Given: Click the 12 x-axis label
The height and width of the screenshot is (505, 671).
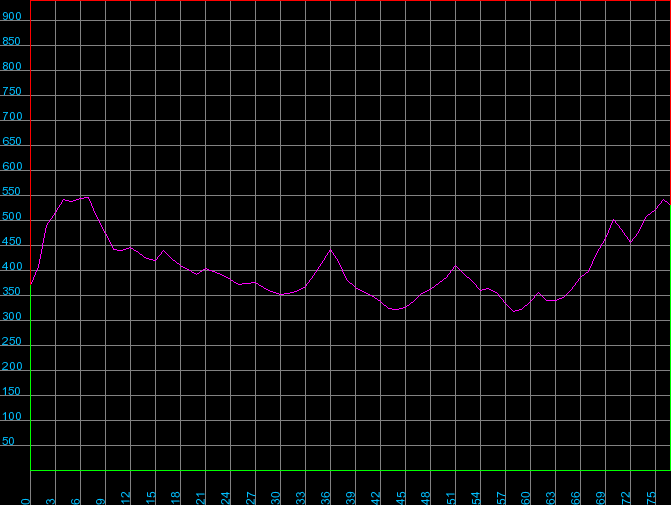Looking at the screenshot, I should 125,498.
